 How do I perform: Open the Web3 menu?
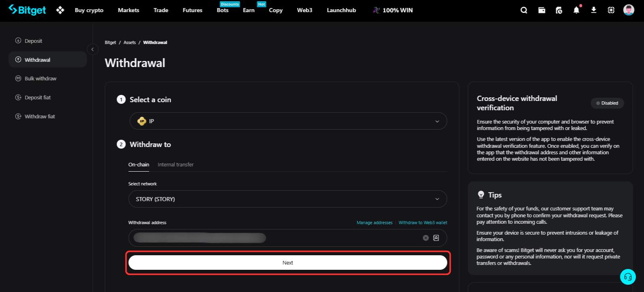point(305,10)
